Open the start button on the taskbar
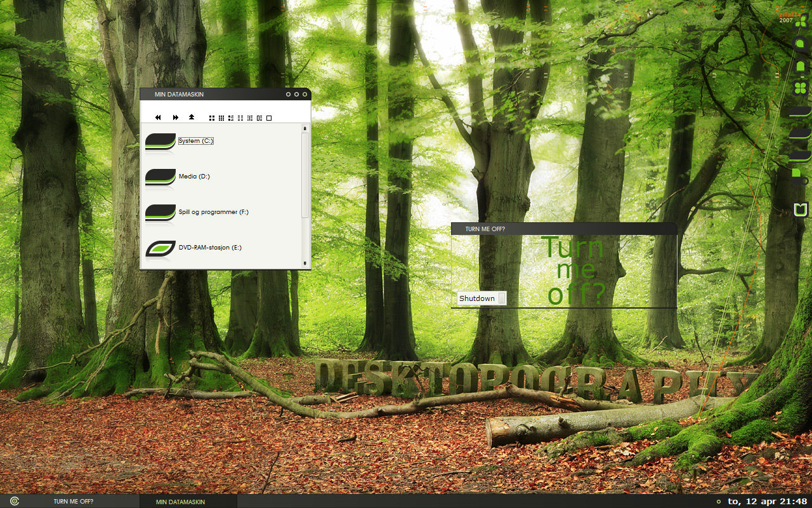The image size is (812, 508). [15, 501]
